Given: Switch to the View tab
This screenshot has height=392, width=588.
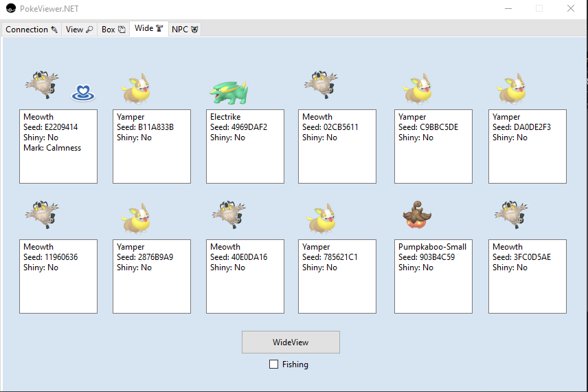Looking at the screenshot, I should click(x=79, y=30).
